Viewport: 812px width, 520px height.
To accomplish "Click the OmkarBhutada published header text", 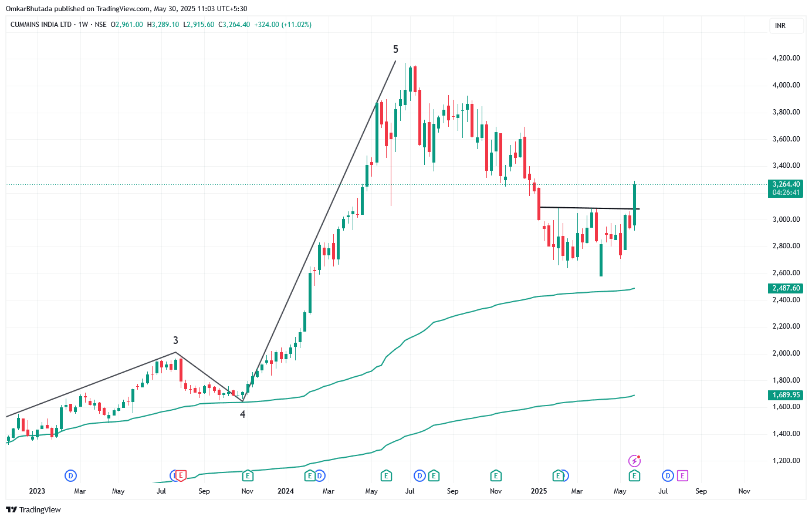I will 126,9.
